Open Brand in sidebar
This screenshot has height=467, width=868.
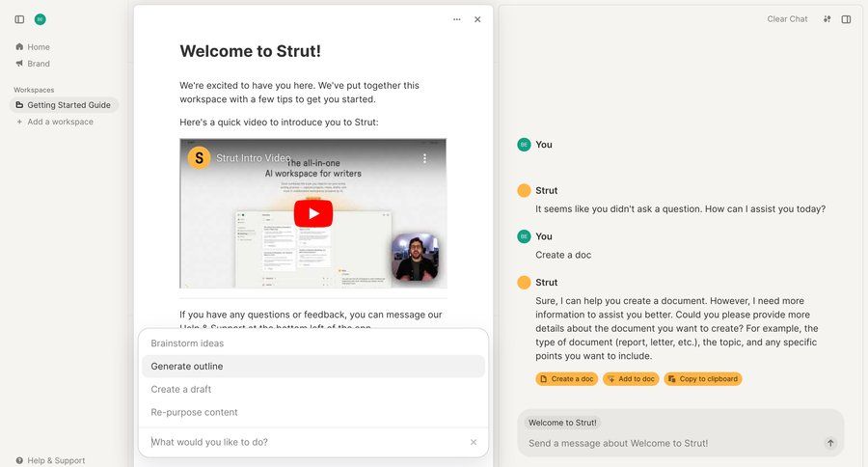33,64
